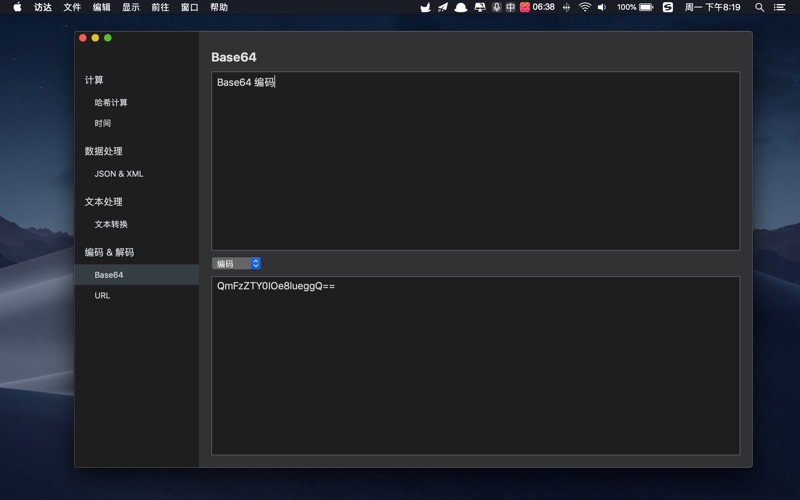Click the encoded output text area
This screenshot has width=800, height=500.
click(475, 365)
